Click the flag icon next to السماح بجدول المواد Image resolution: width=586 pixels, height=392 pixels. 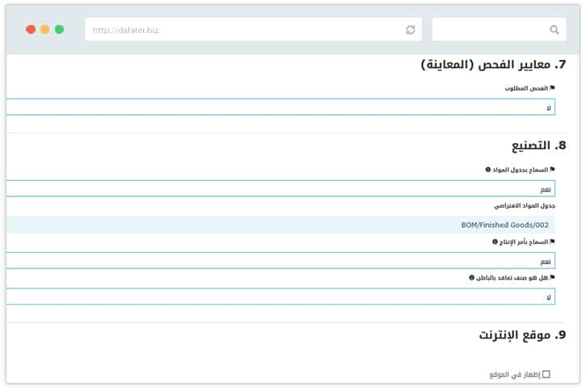552,170
